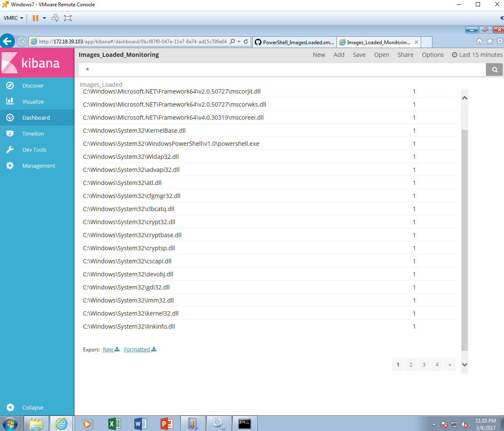This screenshot has width=504, height=431.
Task: Open Excel from the taskbar
Action: pos(114,424)
